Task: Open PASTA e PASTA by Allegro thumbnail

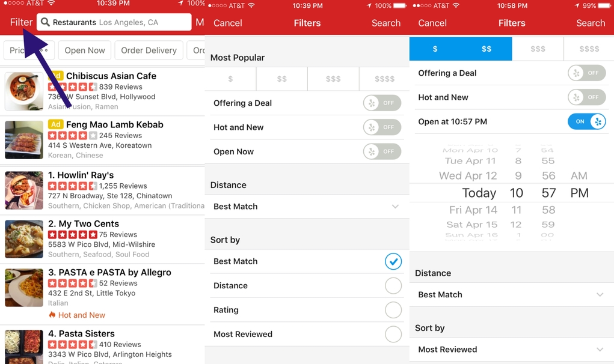Action: point(24,287)
